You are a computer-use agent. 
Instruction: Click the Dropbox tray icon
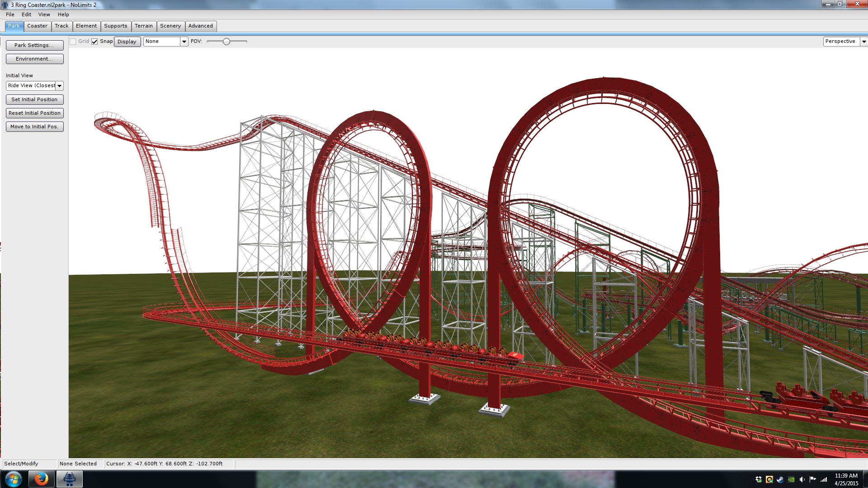[x=759, y=480]
